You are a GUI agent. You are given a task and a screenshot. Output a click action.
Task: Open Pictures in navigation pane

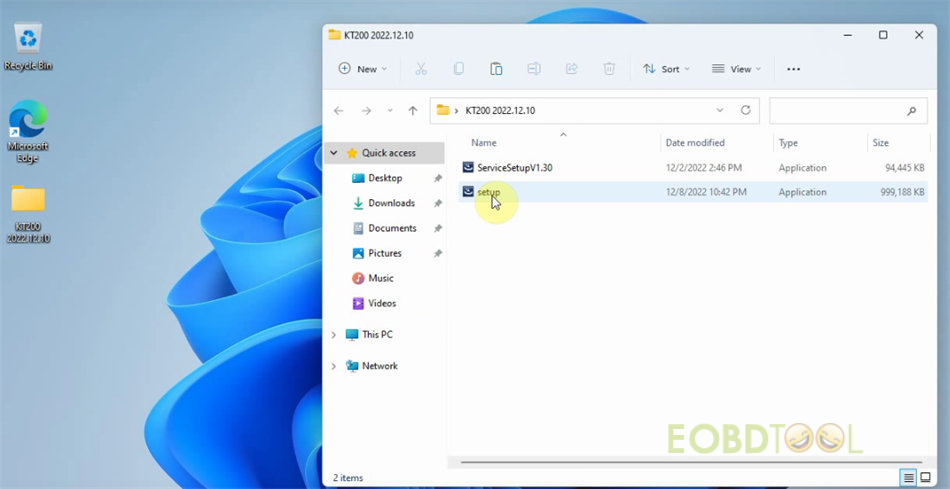point(385,253)
